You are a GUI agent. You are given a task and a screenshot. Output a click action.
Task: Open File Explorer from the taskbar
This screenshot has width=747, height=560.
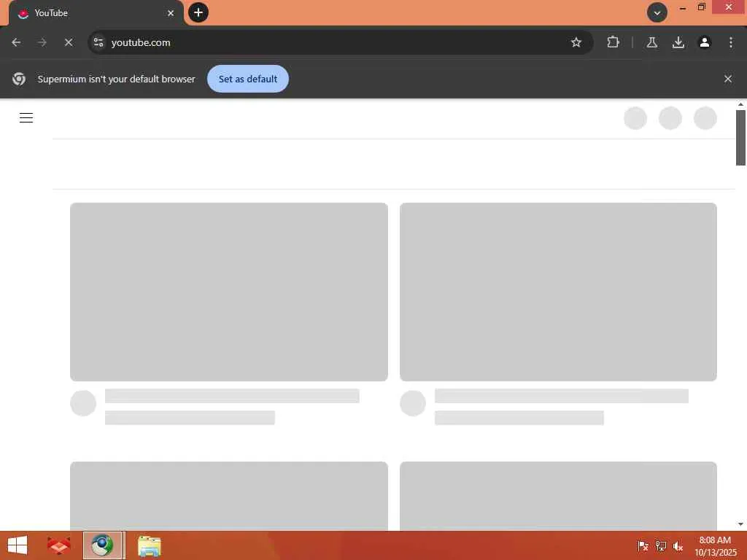click(149, 545)
